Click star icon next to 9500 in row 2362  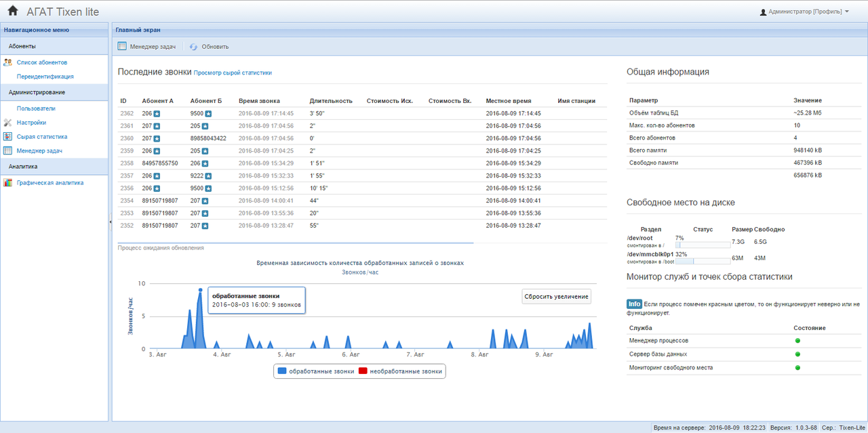click(x=209, y=114)
